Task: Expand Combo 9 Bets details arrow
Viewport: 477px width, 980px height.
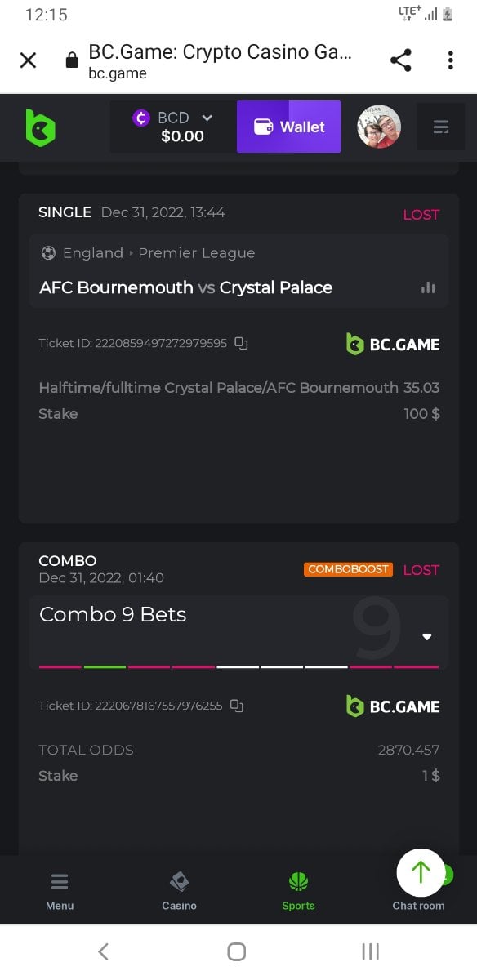Action: coord(427,637)
